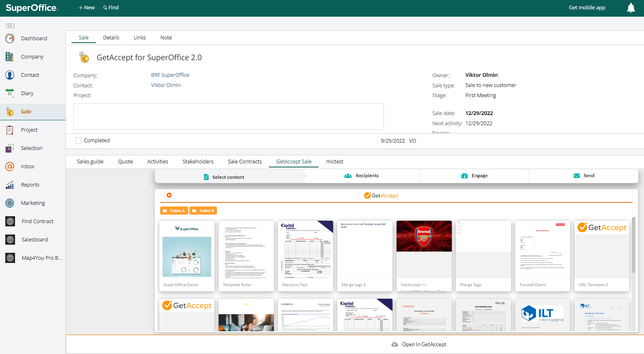644x354 pixels.
Task: Select the SuperOffice Demo template thumbnail
Action: [x=187, y=256]
